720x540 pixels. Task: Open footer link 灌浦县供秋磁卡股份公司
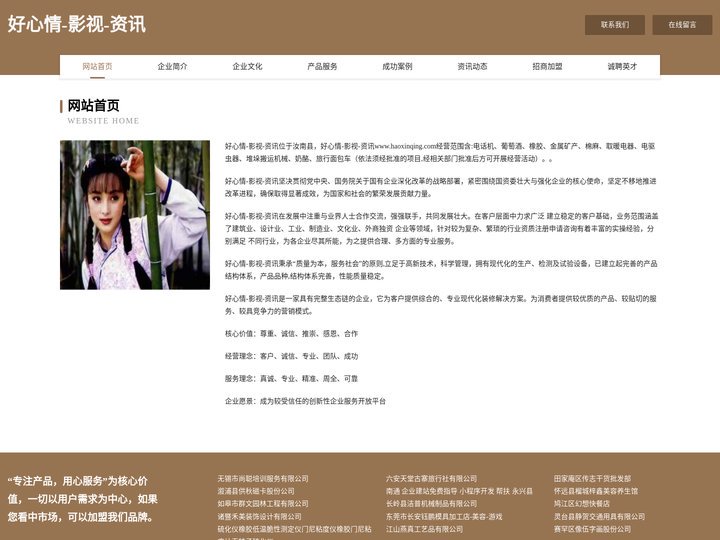[x=256, y=491]
